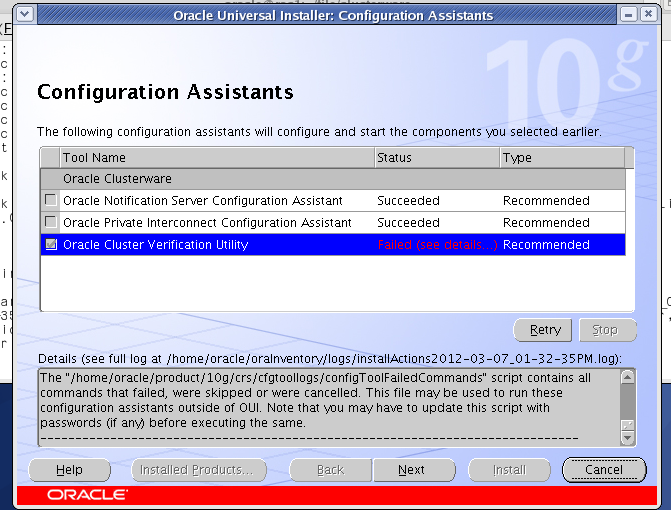Viewport: 671px width, 510px height.
Task: Click the red 'Failed (see details...)' status
Action: point(437,245)
